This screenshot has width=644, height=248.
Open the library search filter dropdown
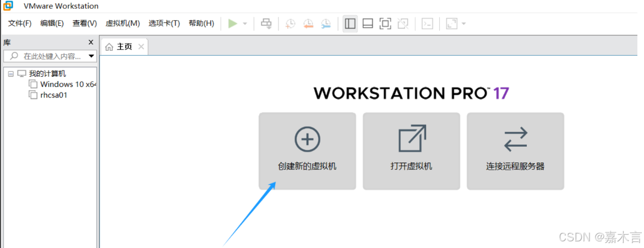91,56
